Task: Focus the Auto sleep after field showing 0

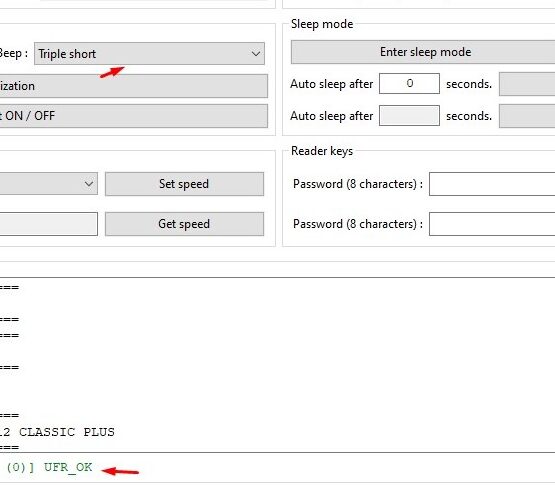Action: click(409, 84)
